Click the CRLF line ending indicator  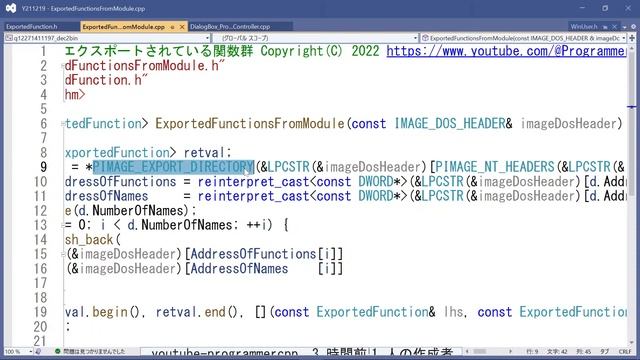625,351
